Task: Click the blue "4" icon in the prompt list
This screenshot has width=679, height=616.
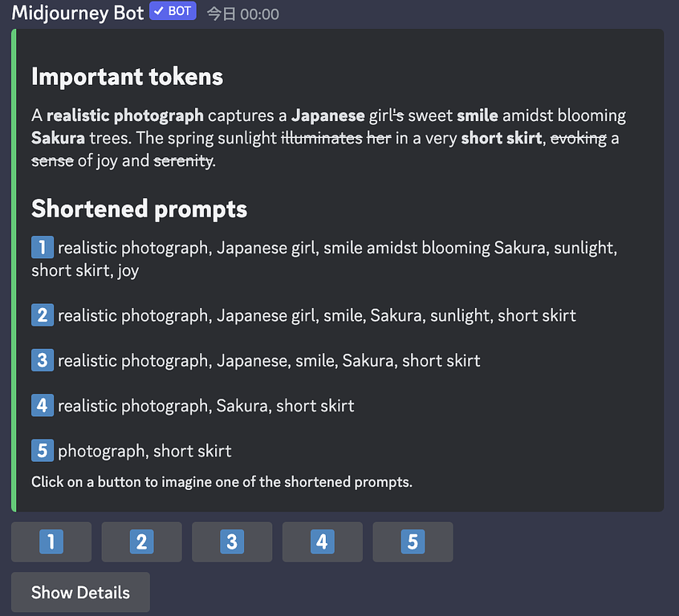Action: [43, 405]
